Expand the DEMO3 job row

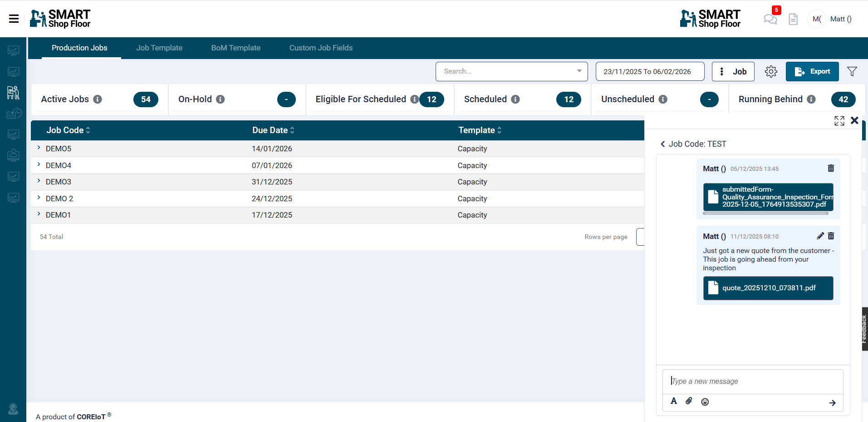[x=39, y=181]
